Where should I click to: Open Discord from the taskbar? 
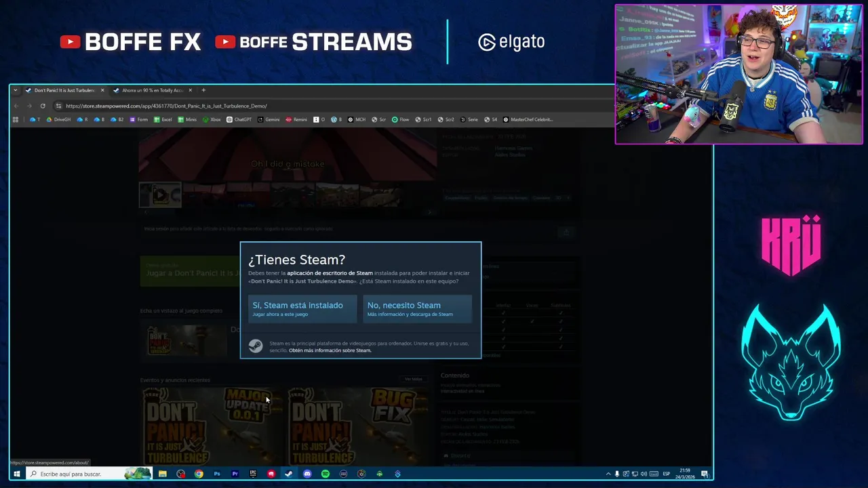pyautogui.click(x=307, y=474)
